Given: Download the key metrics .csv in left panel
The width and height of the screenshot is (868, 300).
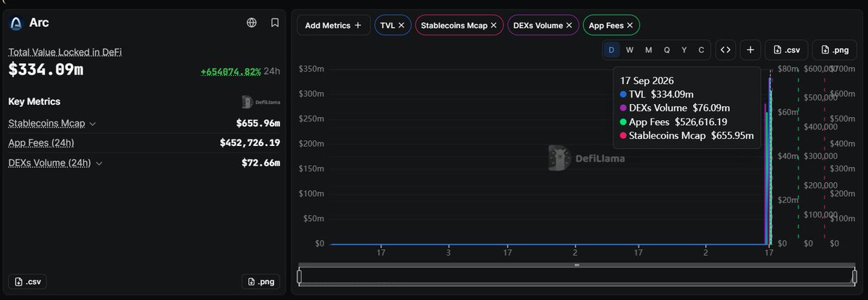Looking at the screenshot, I should [27, 283].
